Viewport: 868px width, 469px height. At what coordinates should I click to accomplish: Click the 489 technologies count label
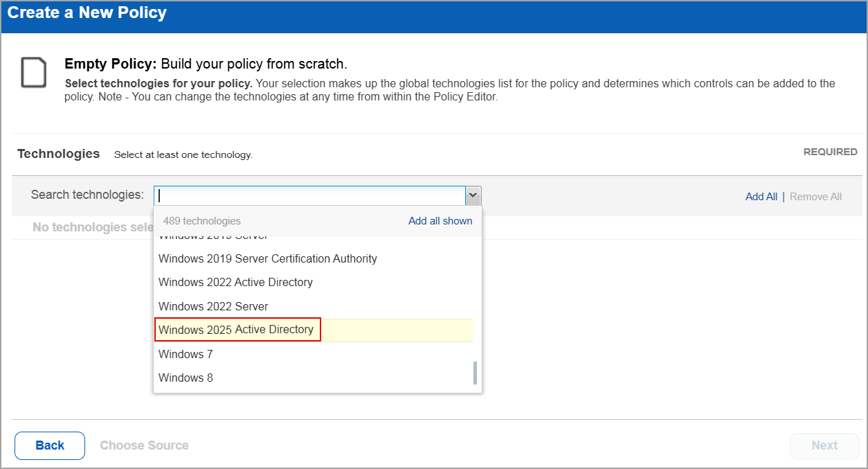click(x=201, y=220)
